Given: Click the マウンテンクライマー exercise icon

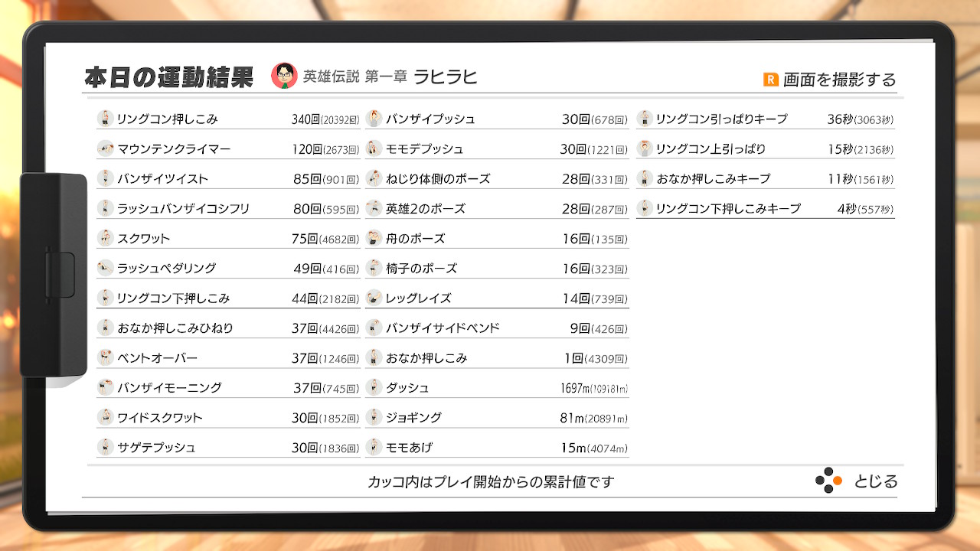Looking at the screenshot, I should 106,148.
